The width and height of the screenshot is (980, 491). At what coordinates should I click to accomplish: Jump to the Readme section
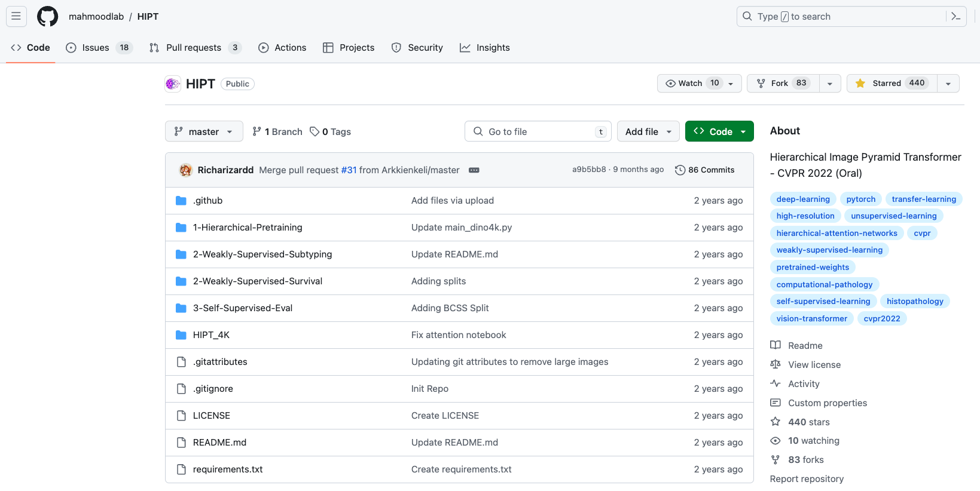click(x=796, y=345)
